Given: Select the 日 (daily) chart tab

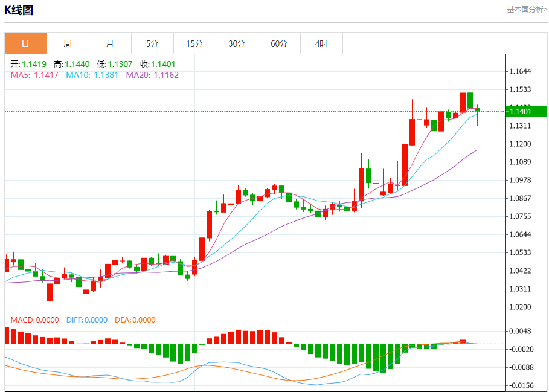Looking at the screenshot, I should pos(25,43).
